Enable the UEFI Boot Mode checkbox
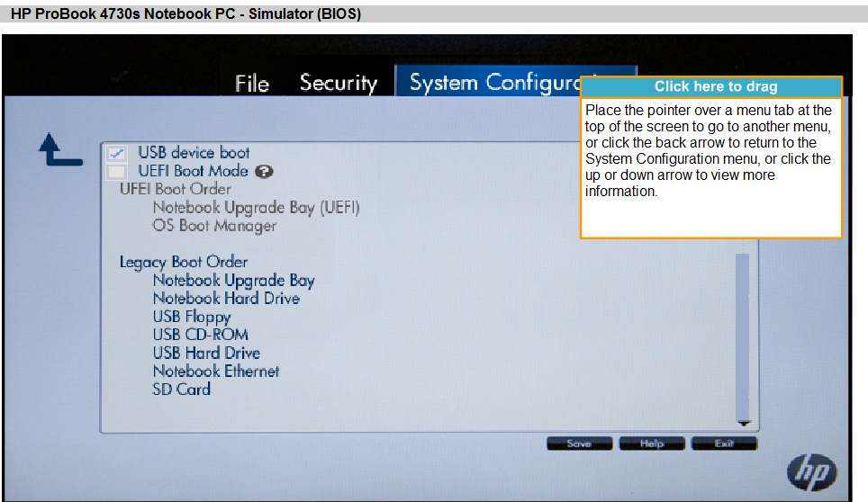This screenshot has width=868, height=502. click(x=117, y=172)
